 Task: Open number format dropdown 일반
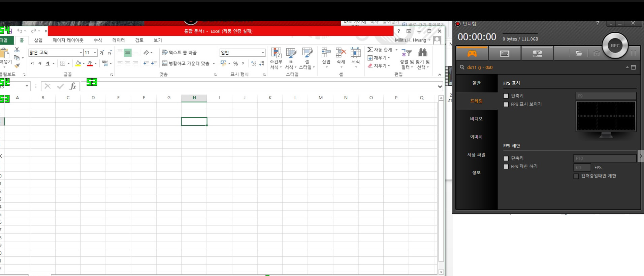263,53
